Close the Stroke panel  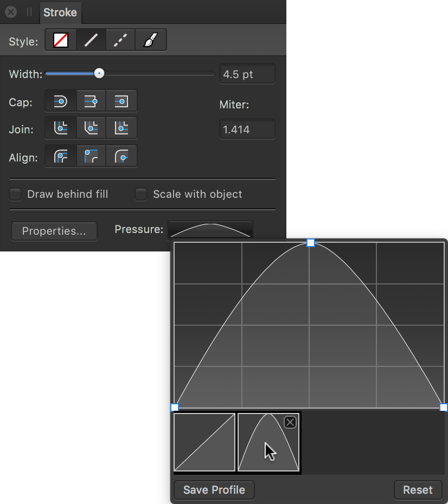[x=11, y=12]
